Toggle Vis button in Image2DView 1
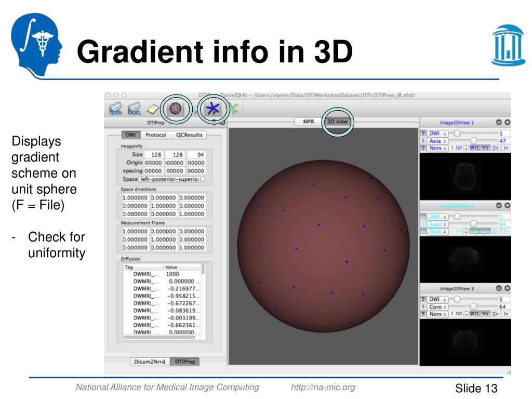The width and height of the screenshot is (532, 399). [x=486, y=148]
